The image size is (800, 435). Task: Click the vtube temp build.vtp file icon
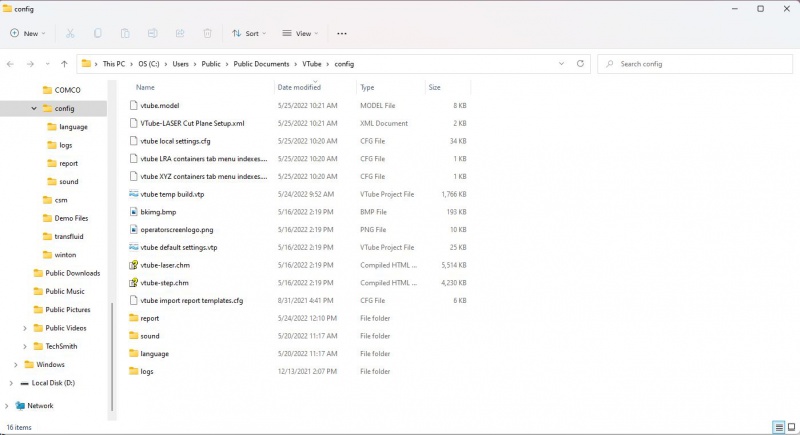pos(134,194)
